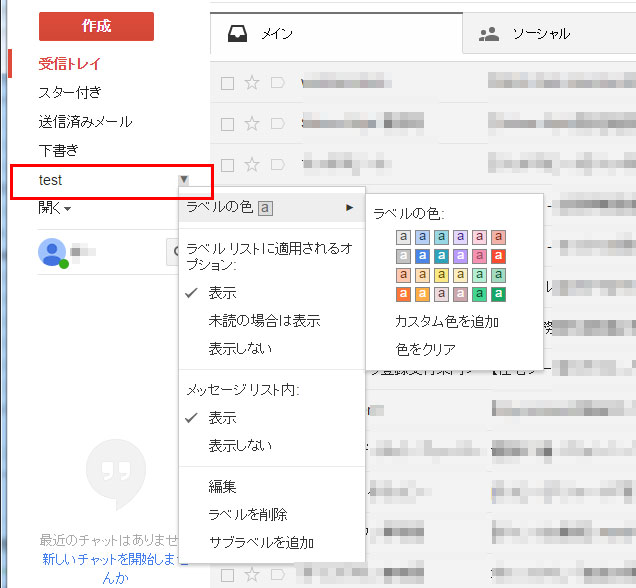Image resolution: width=636 pixels, height=588 pixels.
Task: Open the test label dropdown arrow
Action: point(184,179)
